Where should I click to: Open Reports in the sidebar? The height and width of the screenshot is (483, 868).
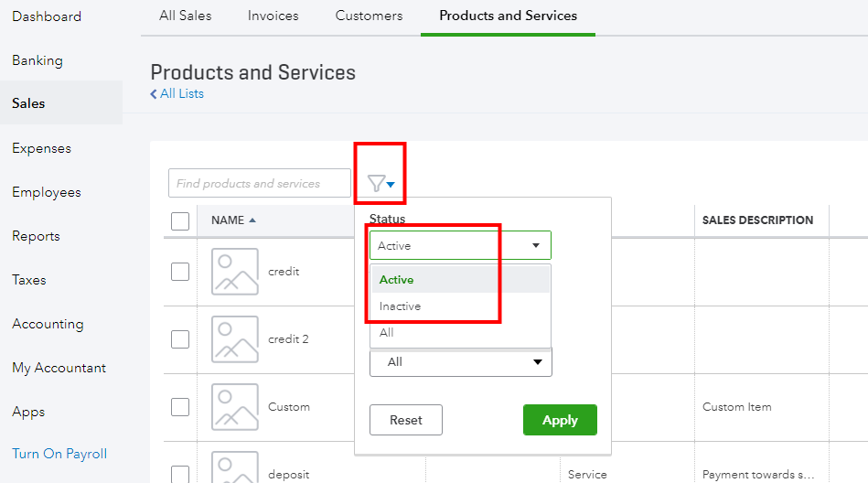[36, 236]
